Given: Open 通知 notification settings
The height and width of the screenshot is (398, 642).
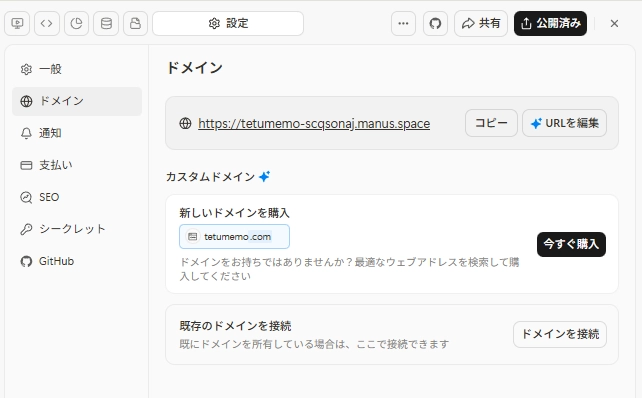Looking at the screenshot, I should point(77,133).
